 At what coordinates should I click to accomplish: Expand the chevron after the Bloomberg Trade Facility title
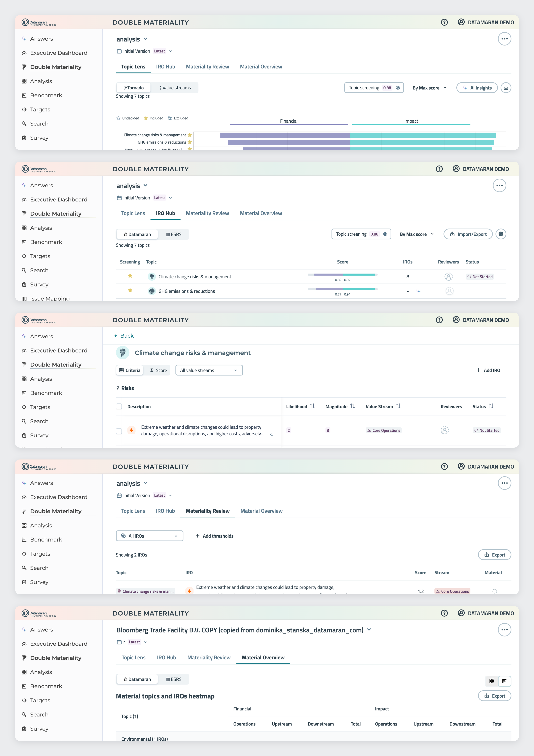point(369,629)
